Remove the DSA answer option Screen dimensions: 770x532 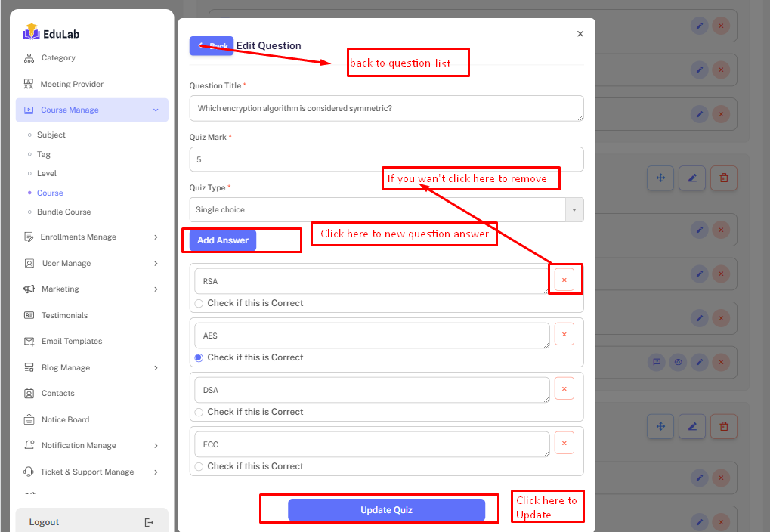(x=564, y=388)
